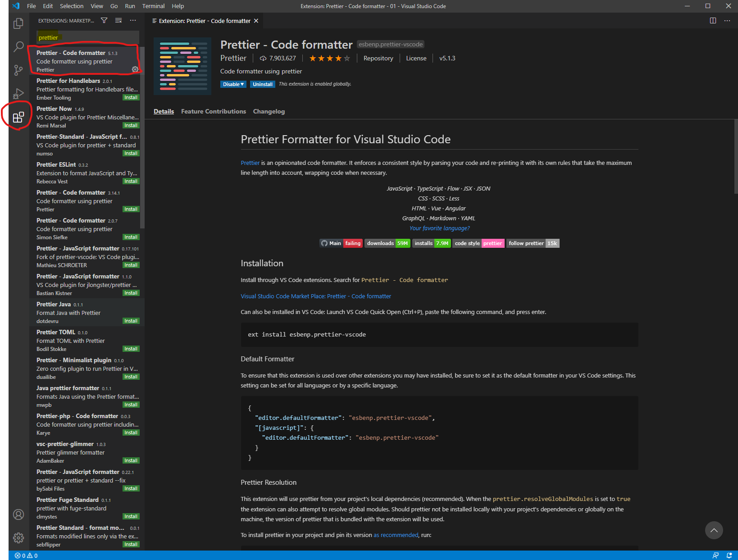Follow the 'Your favorite language?' link
The width and height of the screenshot is (738, 560).
[x=440, y=228]
